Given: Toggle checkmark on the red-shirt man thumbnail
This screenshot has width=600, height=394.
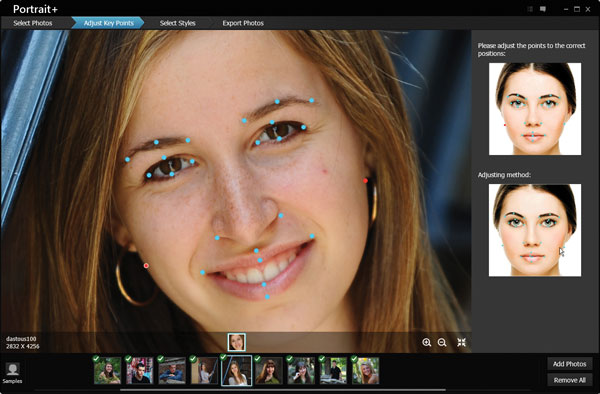Looking at the screenshot, I should pos(128,359).
